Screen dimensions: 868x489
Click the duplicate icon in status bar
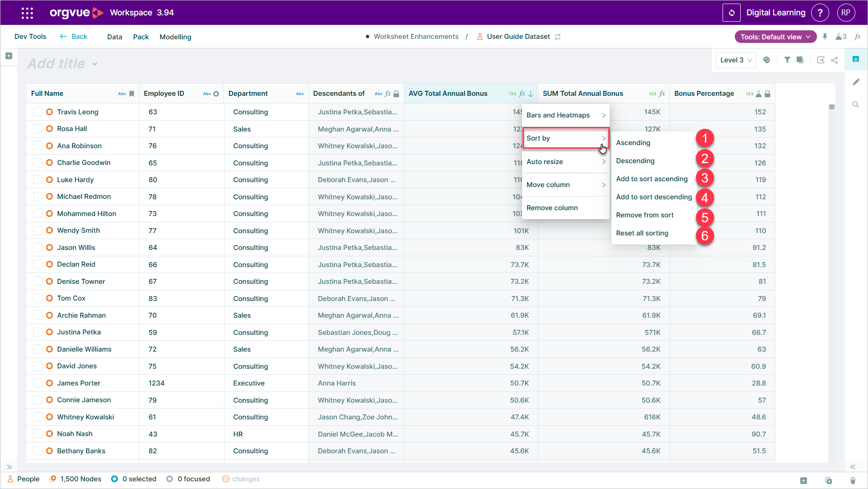click(x=828, y=480)
